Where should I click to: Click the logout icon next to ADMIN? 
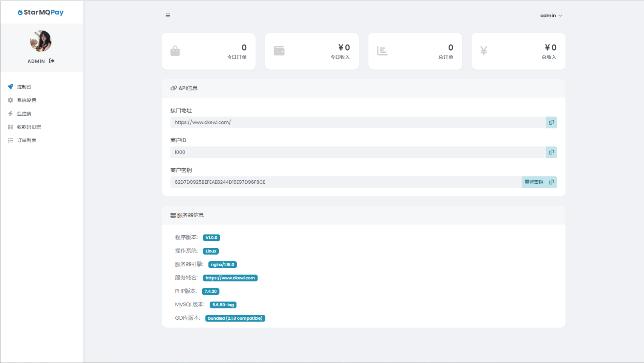[52, 61]
